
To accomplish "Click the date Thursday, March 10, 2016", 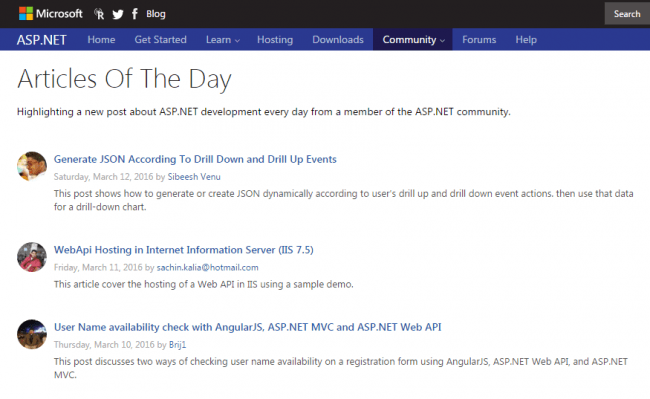I will tap(104, 345).
